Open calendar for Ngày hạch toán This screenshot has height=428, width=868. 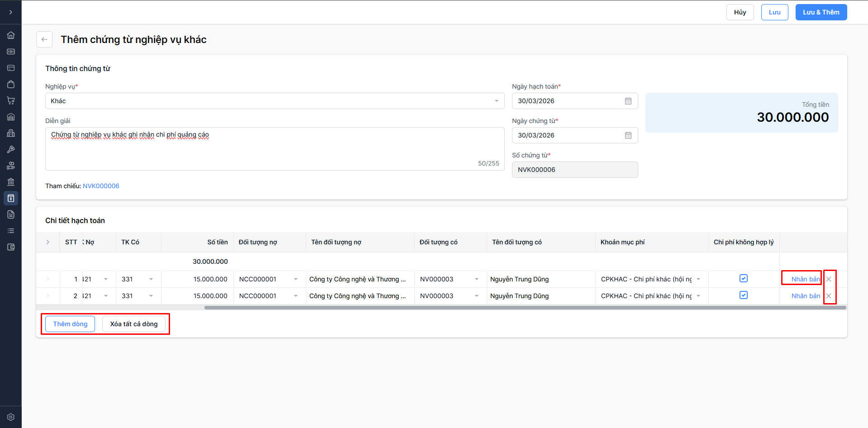(628, 101)
